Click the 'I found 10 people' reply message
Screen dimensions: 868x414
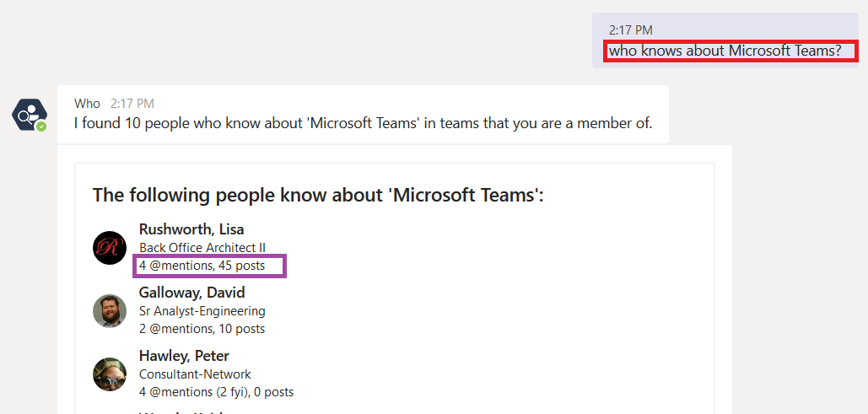tap(363, 123)
